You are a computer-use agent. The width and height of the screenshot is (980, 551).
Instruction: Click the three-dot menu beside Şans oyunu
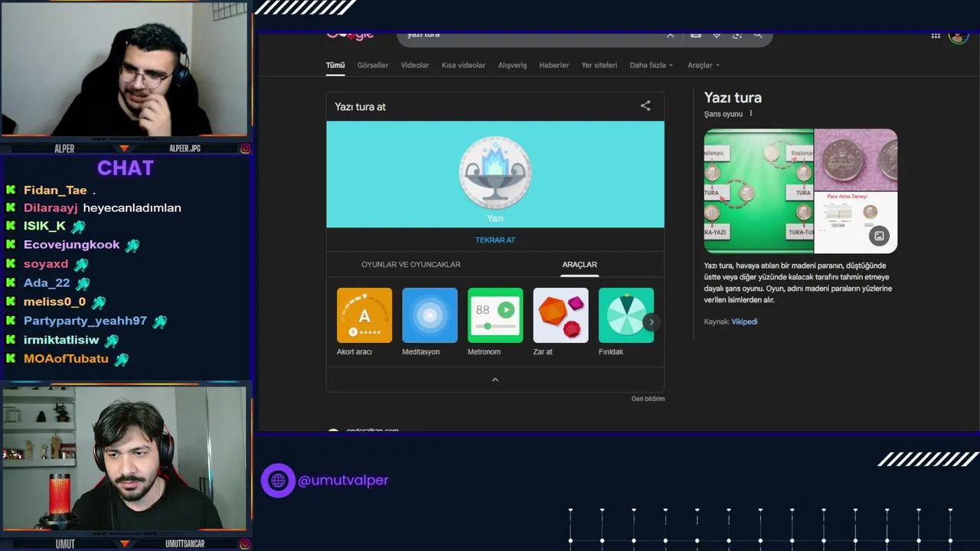[750, 113]
